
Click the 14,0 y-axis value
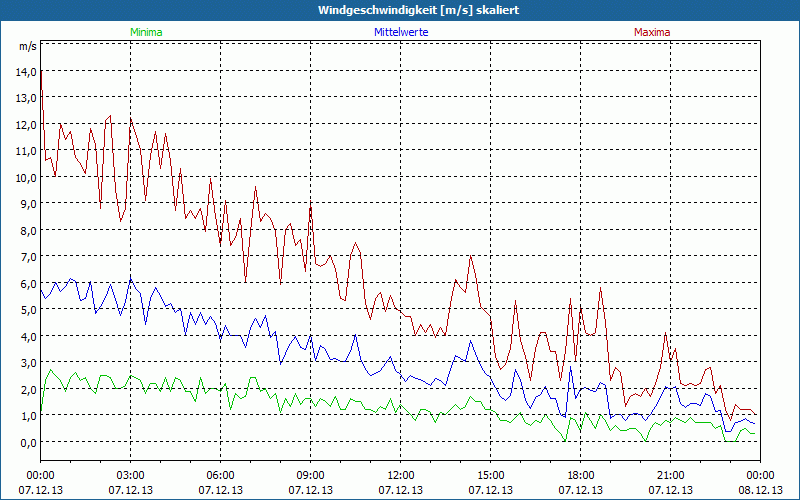(x=26, y=72)
